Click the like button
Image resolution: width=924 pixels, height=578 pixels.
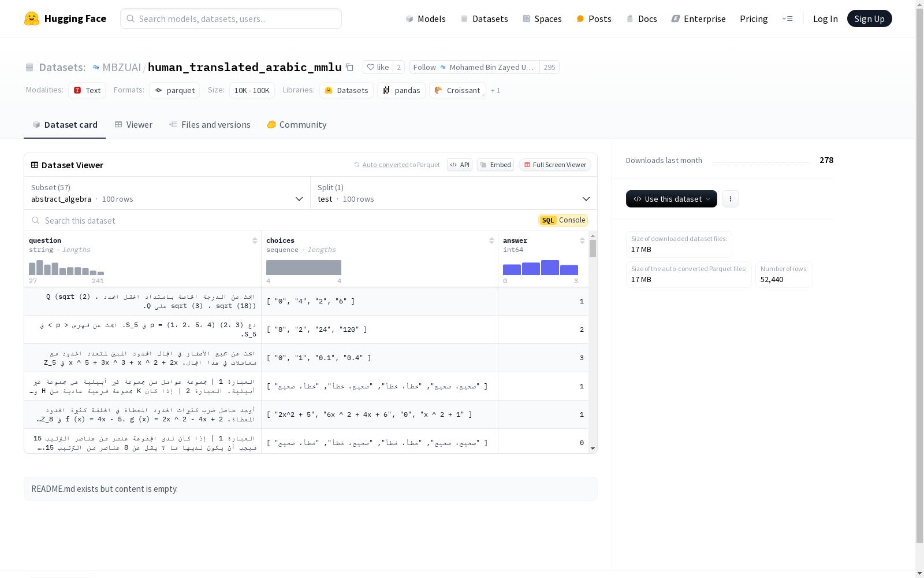[378, 67]
